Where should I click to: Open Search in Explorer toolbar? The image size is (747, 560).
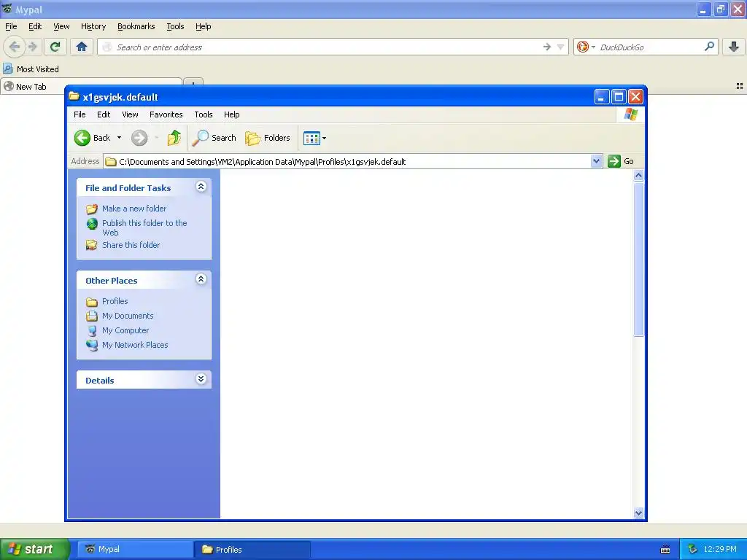(214, 138)
